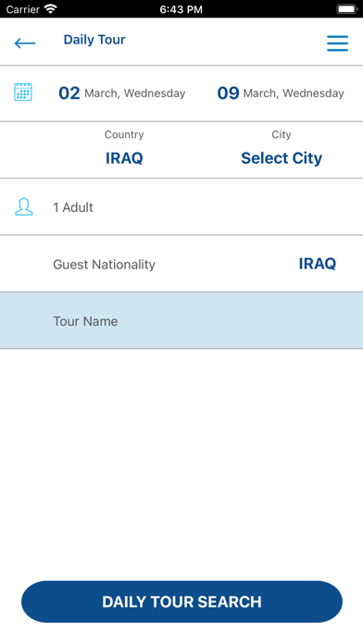Open the Country IRAQ selector
The width and height of the screenshot is (363, 644).
124,158
